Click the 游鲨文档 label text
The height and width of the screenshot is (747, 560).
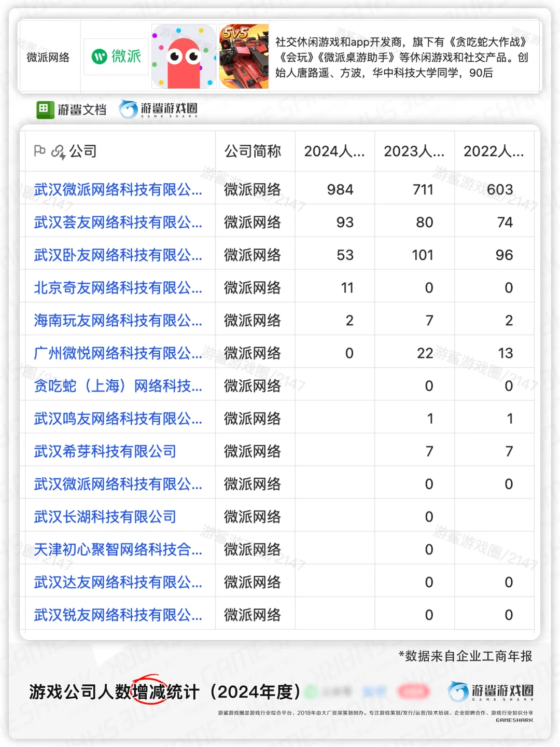click(x=82, y=109)
